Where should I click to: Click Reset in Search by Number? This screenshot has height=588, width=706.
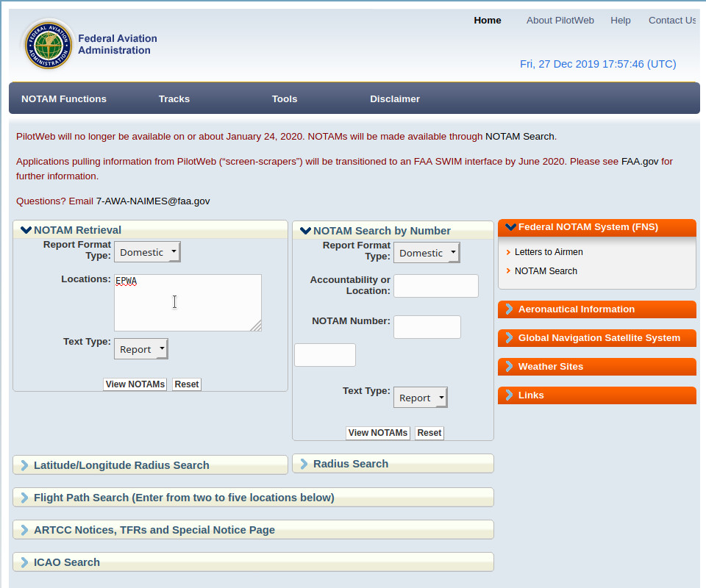point(429,433)
